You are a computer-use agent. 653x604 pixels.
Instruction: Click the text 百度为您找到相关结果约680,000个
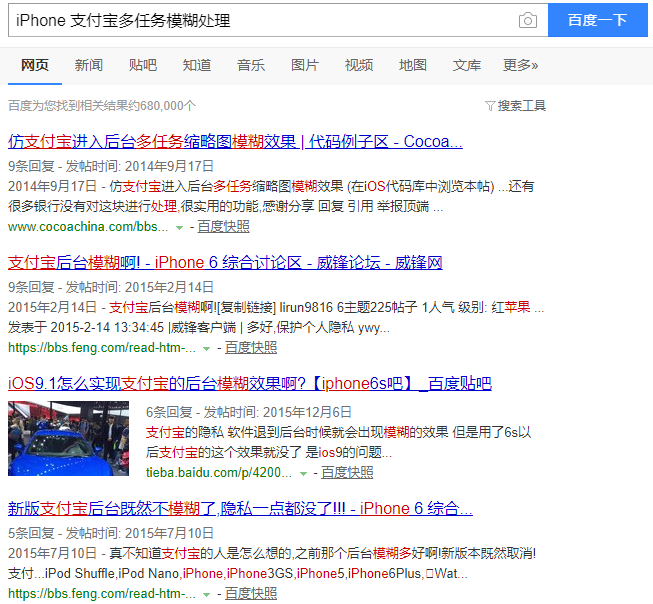tap(102, 106)
